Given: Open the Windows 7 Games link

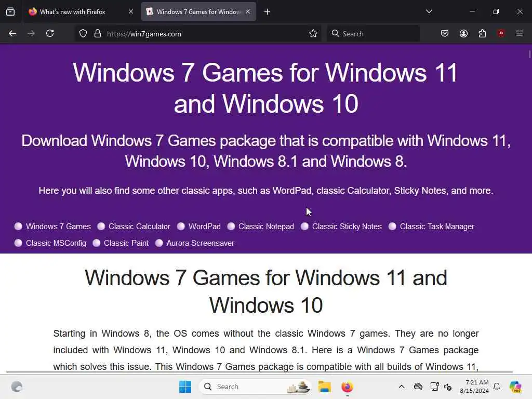Looking at the screenshot, I should coord(58,227).
